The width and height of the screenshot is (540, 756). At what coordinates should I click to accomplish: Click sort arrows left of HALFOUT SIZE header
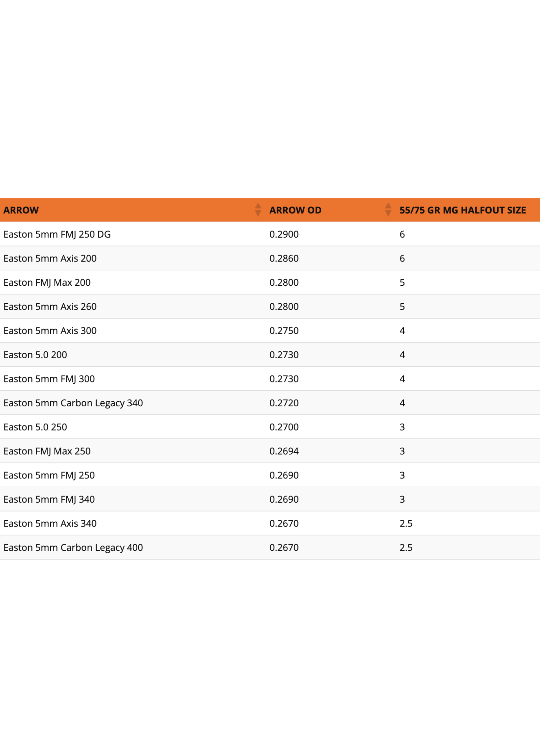[388, 210]
